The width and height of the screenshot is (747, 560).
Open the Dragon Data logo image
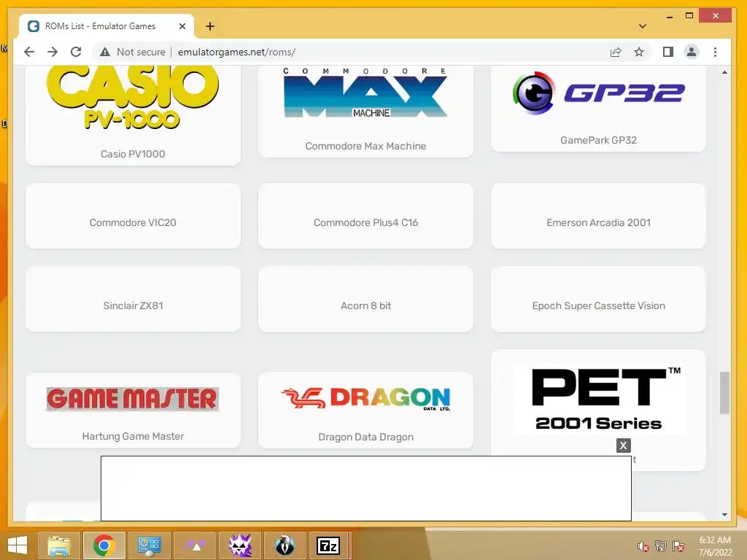click(365, 399)
